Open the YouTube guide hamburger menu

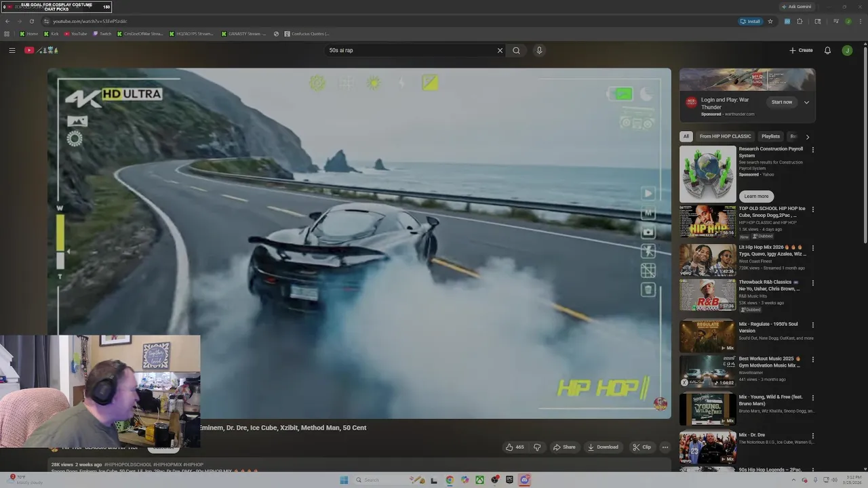(12, 50)
